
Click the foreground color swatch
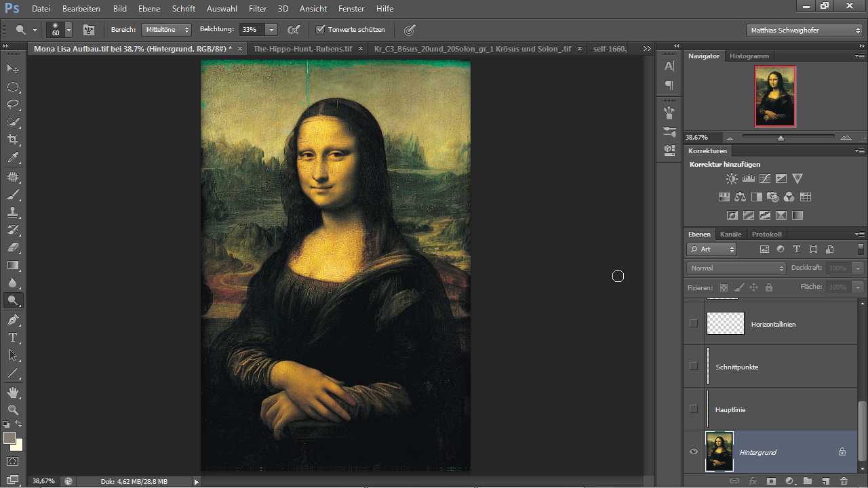(9, 438)
